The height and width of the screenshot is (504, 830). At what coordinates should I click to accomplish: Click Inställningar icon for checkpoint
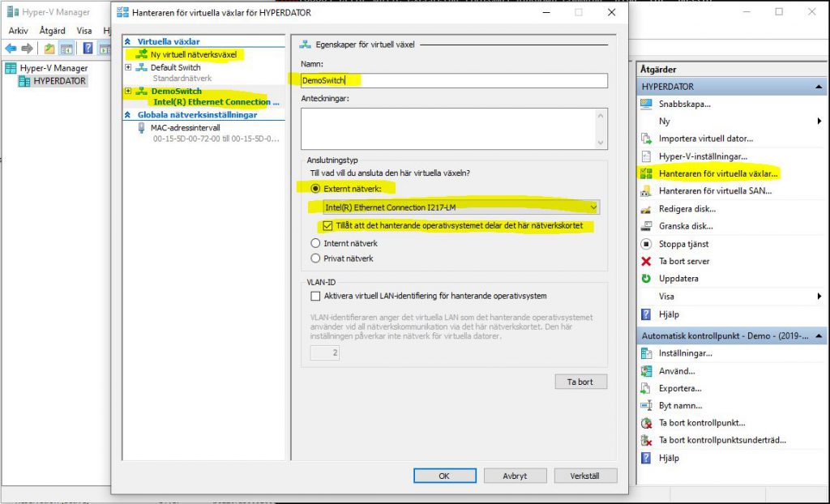[x=646, y=353]
